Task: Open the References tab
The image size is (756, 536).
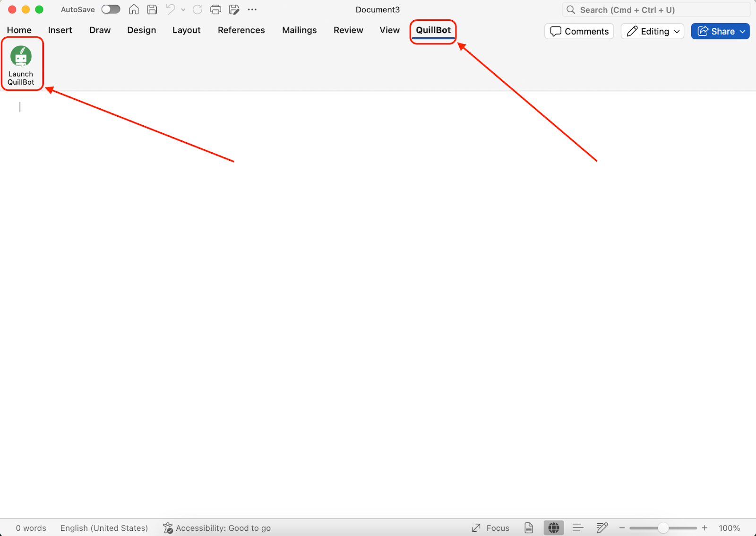Action: (241, 30)
